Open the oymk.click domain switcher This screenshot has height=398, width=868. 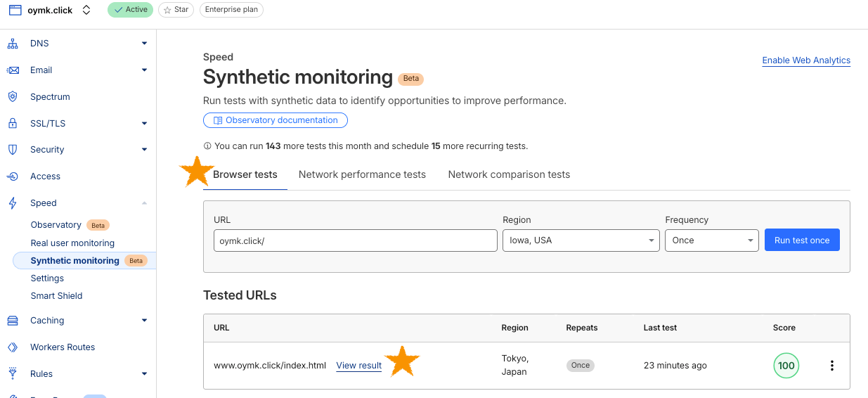coord(86,10)
